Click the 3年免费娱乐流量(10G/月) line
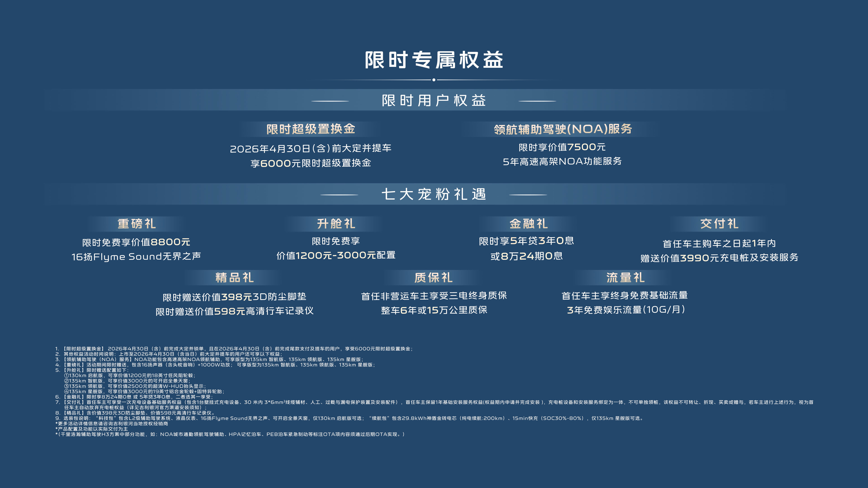 coord(626,310)
